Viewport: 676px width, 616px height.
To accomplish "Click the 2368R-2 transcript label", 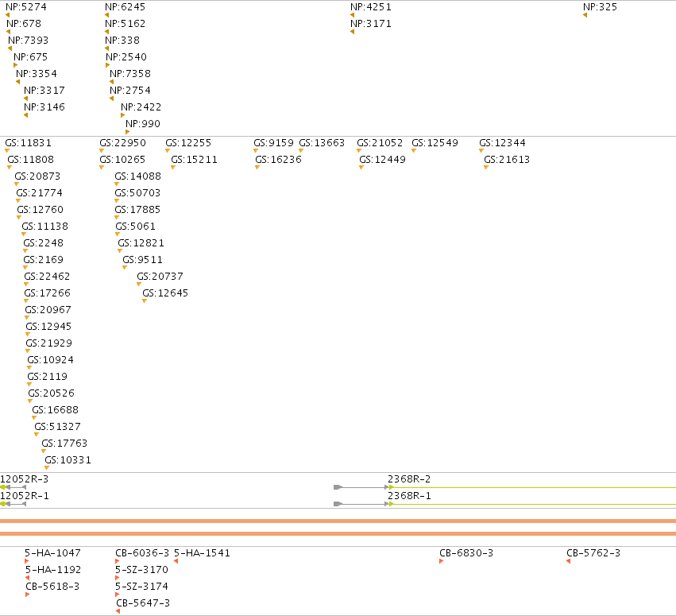I will [409, 479].
